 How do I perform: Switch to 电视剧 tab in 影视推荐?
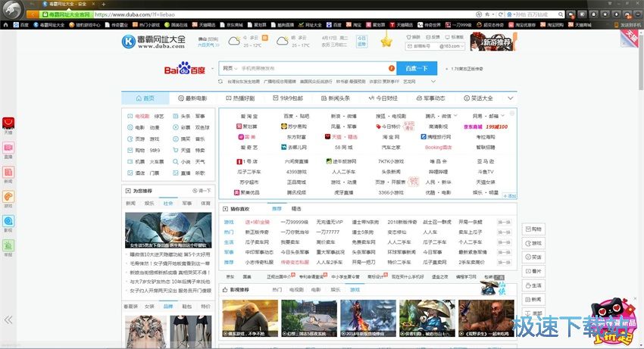[296, 289]
